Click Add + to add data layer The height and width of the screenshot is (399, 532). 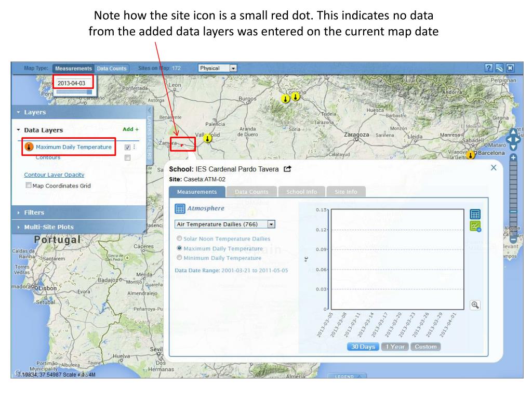[x=130, y=129]
